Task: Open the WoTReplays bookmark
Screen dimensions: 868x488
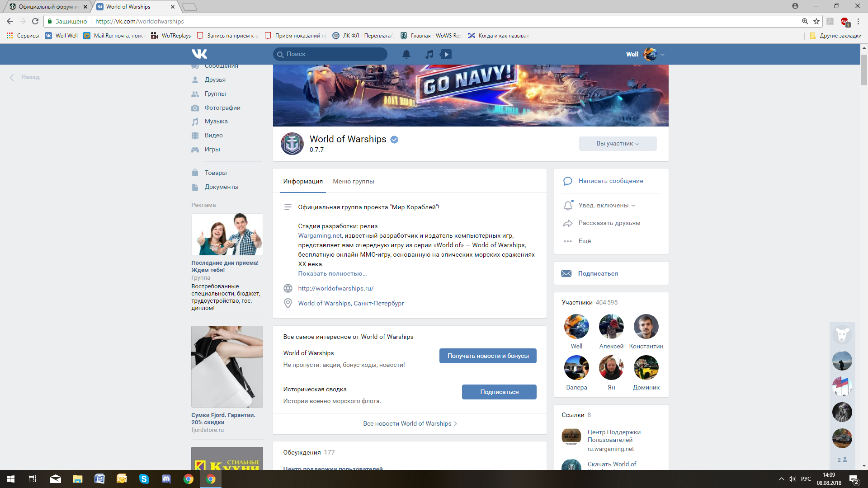Action: pyautogui.click(x=171, y=36)
